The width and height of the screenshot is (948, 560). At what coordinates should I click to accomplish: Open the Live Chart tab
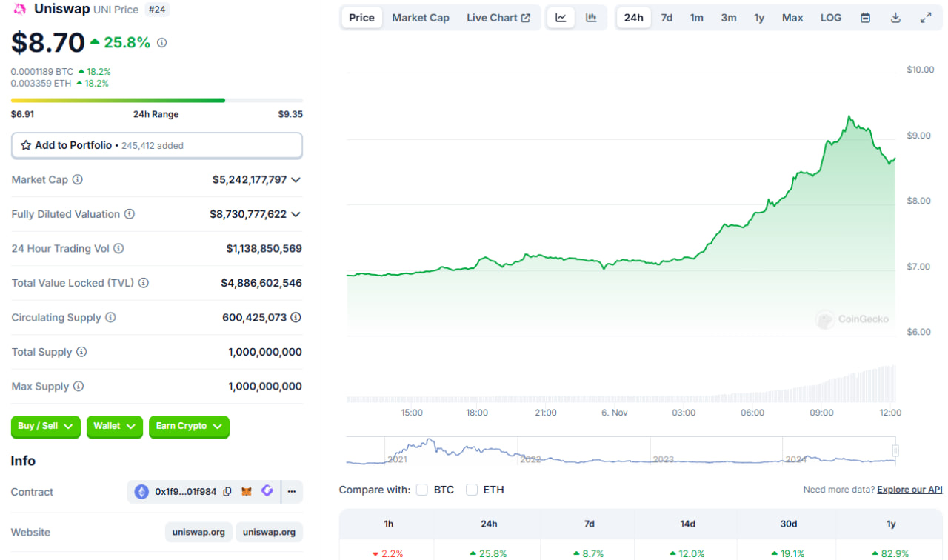(498, 18)
